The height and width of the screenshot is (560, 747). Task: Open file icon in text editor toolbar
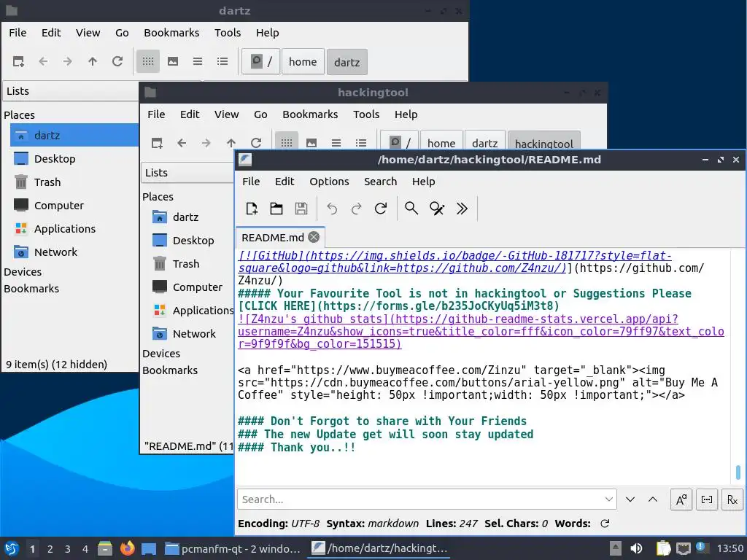coord(276,209)
